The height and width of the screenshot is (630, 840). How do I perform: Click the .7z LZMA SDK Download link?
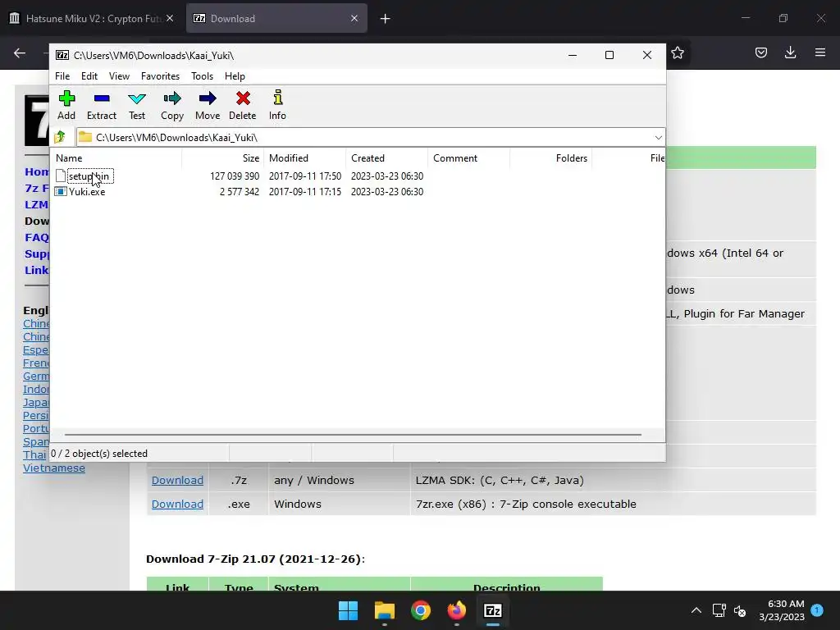(177, 480)
